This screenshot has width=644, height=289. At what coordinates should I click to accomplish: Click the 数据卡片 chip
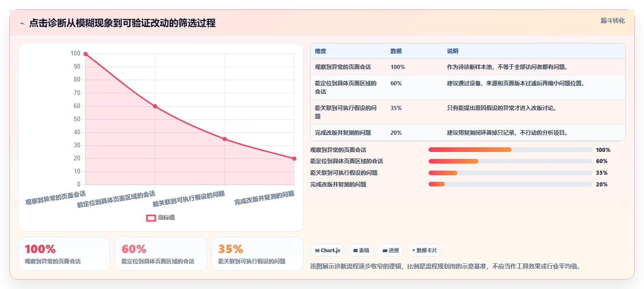[x=424, y=250]
